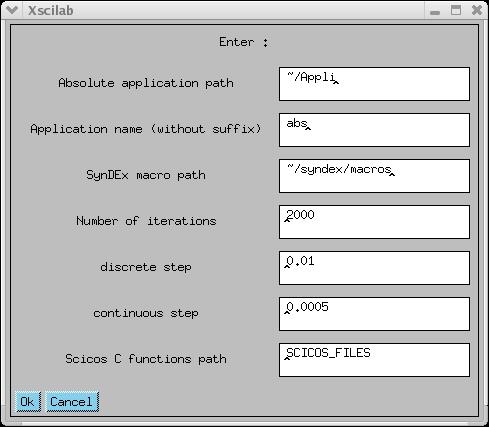Image resolution: width=489 pixels, height=427 pixels.
Task: Click the 'Enter :' heading text
Action: pos(244,42)
